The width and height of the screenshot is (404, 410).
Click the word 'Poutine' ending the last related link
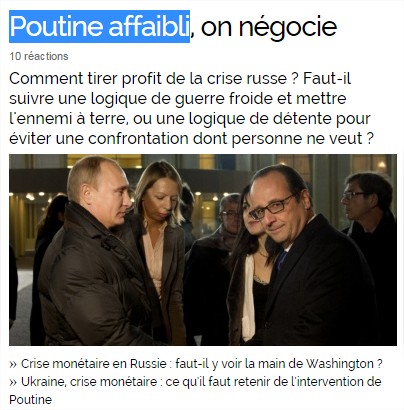pyautogui.click(x=31, y=399)
